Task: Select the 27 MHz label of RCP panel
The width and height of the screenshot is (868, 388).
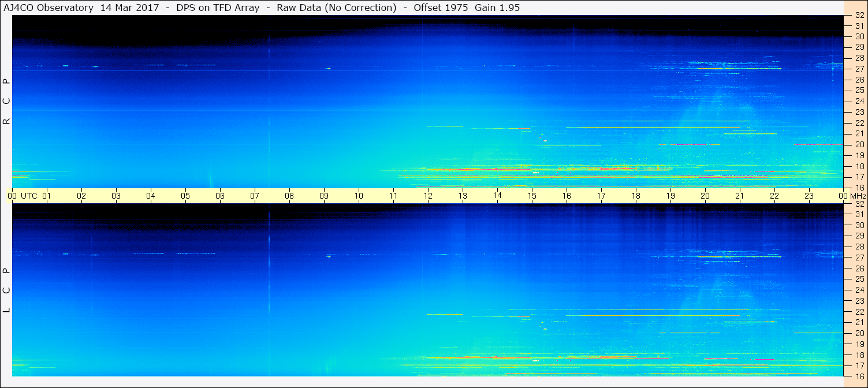Action: pyautogui.click(x=859, y=69)
